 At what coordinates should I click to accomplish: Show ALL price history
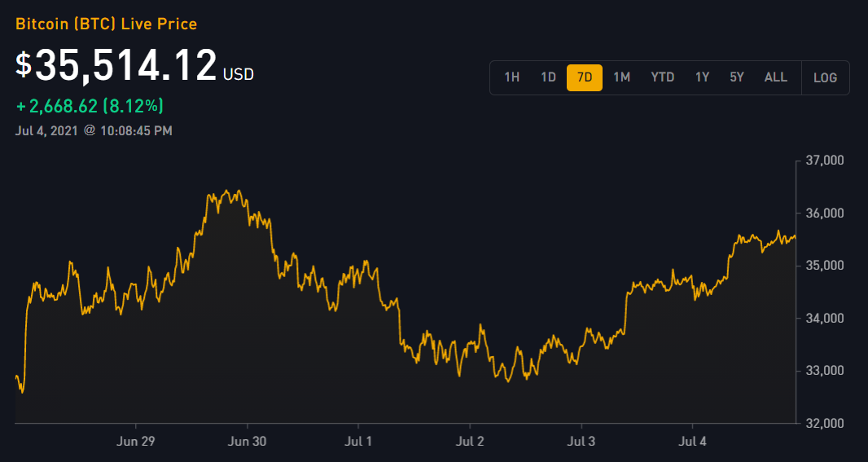(x=775, y=77)
